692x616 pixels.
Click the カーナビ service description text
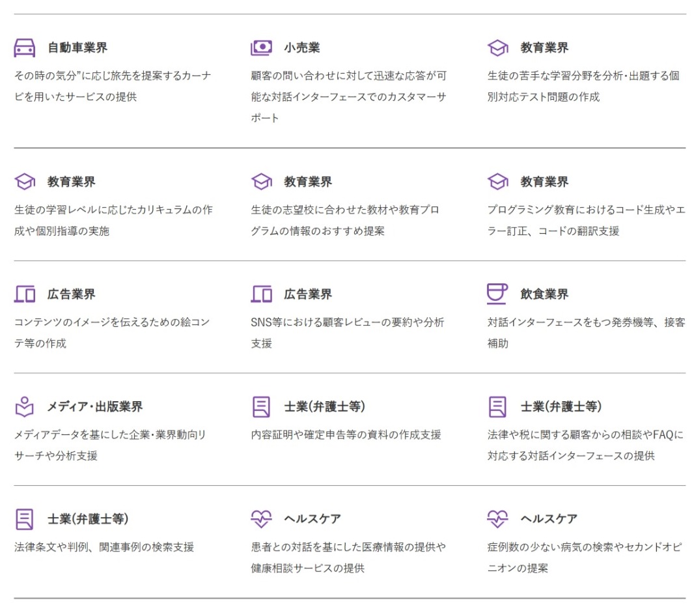pyautogui.click(x=113, y=86)
